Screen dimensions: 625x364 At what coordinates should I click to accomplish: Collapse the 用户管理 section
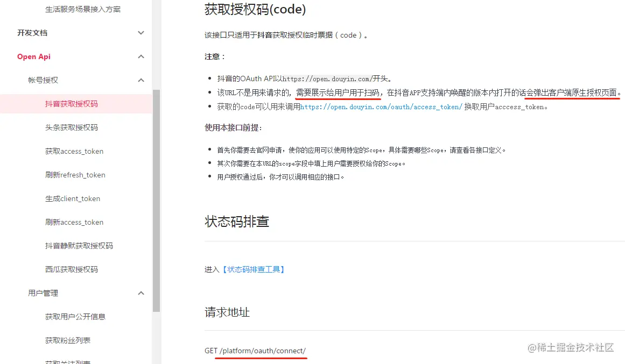141,293
